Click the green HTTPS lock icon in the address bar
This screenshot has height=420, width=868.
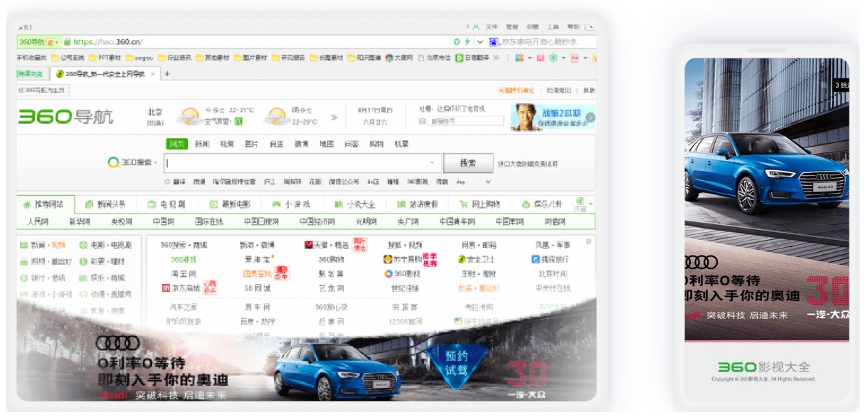click(68, 42)
